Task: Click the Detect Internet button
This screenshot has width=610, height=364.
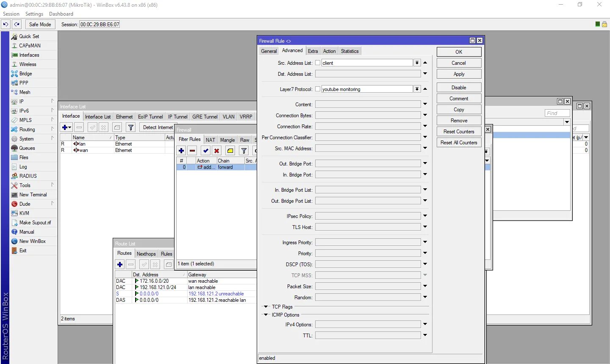Action: click(x=158, y=127)
